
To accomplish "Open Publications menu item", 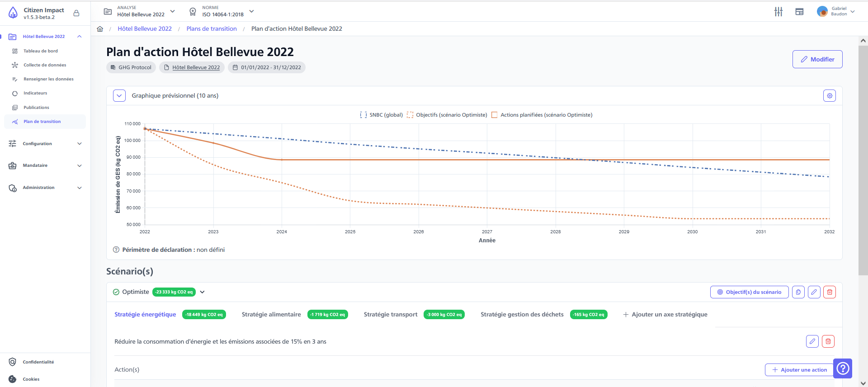I will click(x=36, y=108).
